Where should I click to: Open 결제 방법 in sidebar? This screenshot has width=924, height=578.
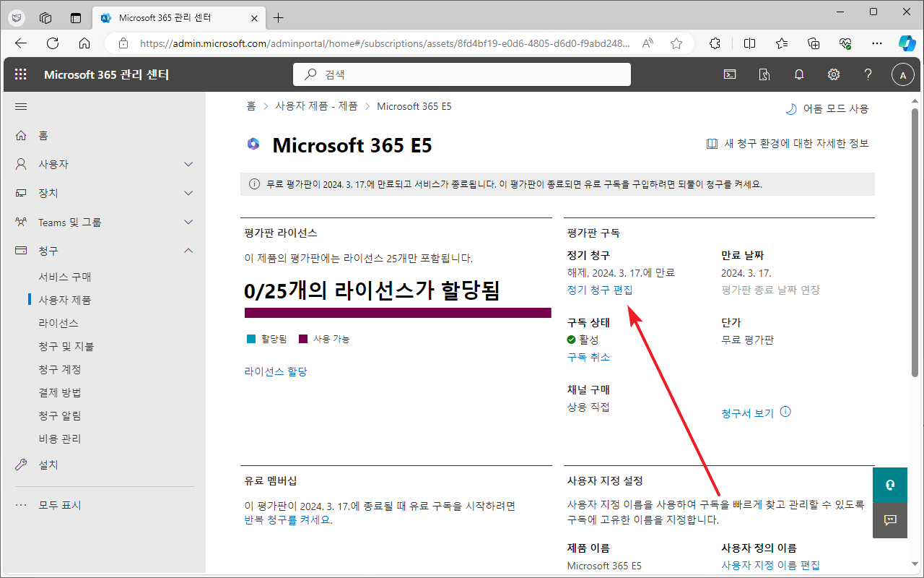click(x=60, y=392)
